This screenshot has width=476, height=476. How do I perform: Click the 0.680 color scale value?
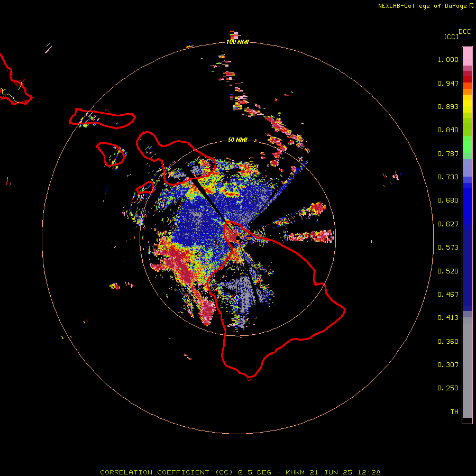[448, 200]
